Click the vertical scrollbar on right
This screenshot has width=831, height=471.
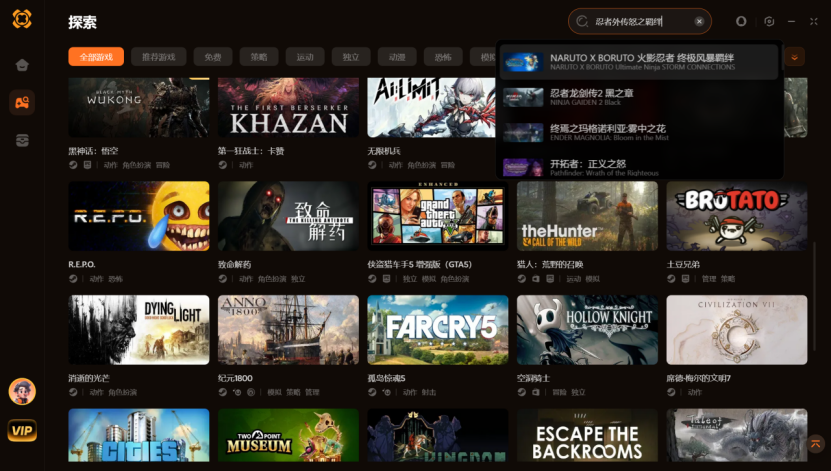tap(815, 296)
